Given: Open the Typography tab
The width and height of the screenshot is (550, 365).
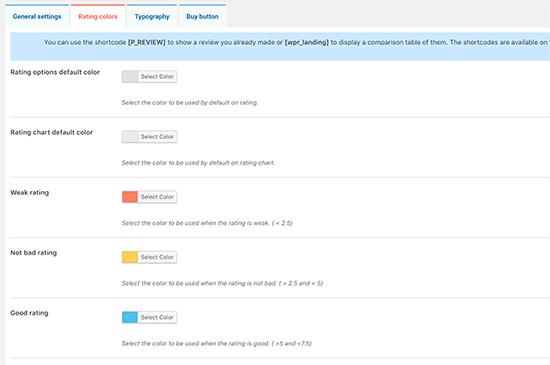Looking at the screenshot, I should pyautogui.click(x=152, y=16).
